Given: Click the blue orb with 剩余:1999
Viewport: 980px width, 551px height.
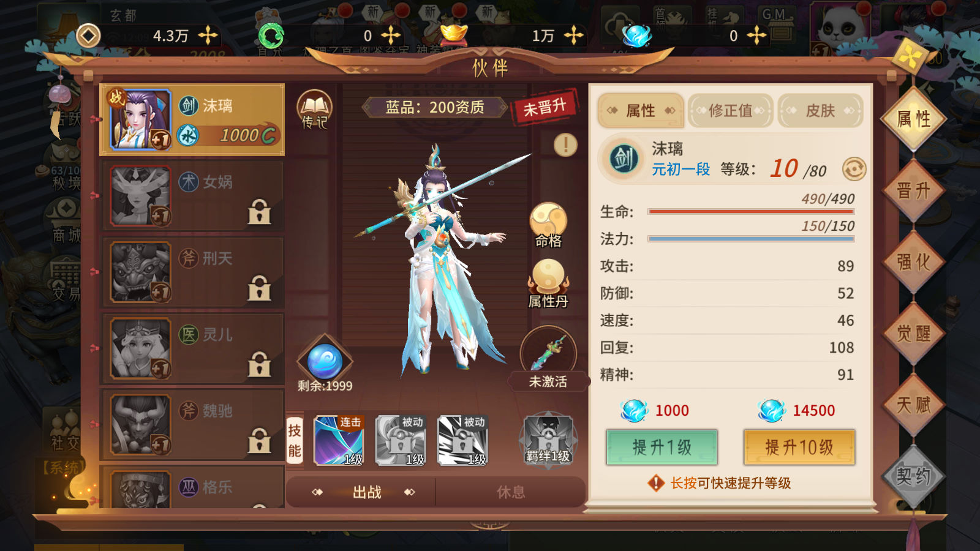Looking at the screenshot, I should pos(325,361).
